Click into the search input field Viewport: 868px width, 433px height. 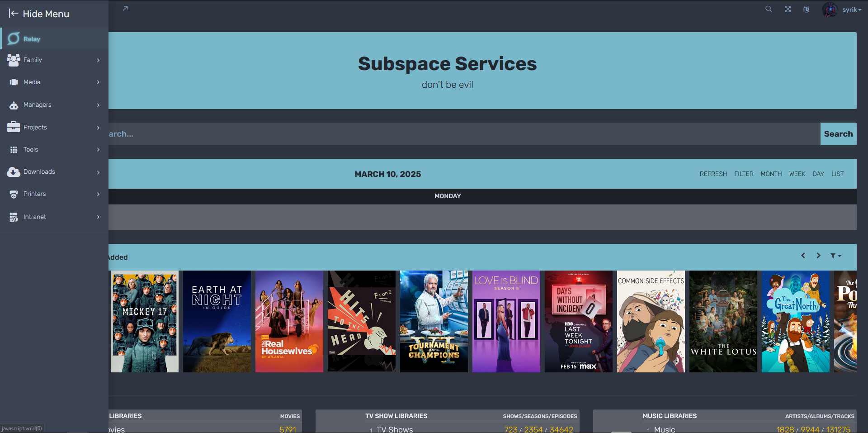(464, 134)
